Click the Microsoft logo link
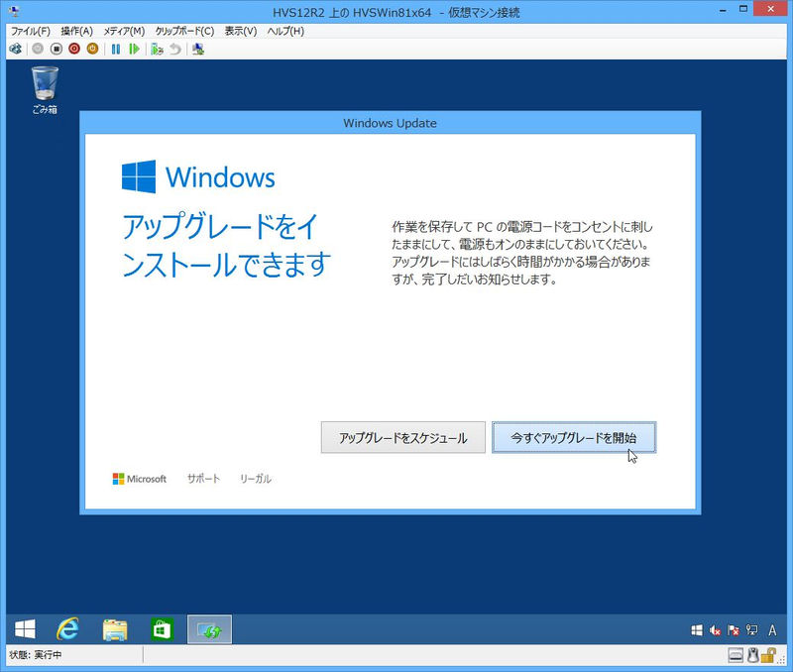The height and width of the screenshot is (672, 793). point(139,479)
